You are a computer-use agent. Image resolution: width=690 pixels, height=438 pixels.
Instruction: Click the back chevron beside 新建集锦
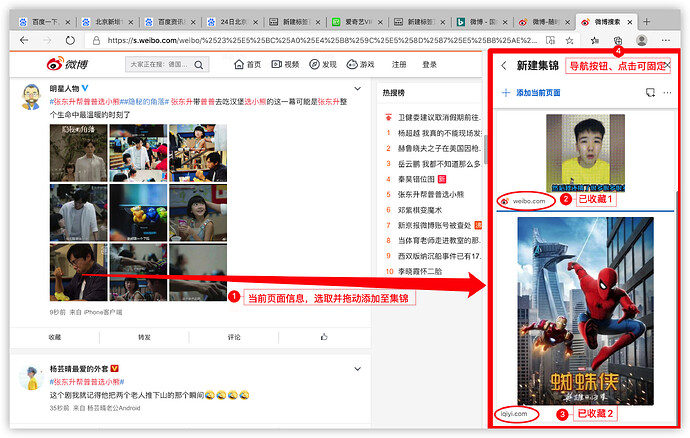coord(504,66)
